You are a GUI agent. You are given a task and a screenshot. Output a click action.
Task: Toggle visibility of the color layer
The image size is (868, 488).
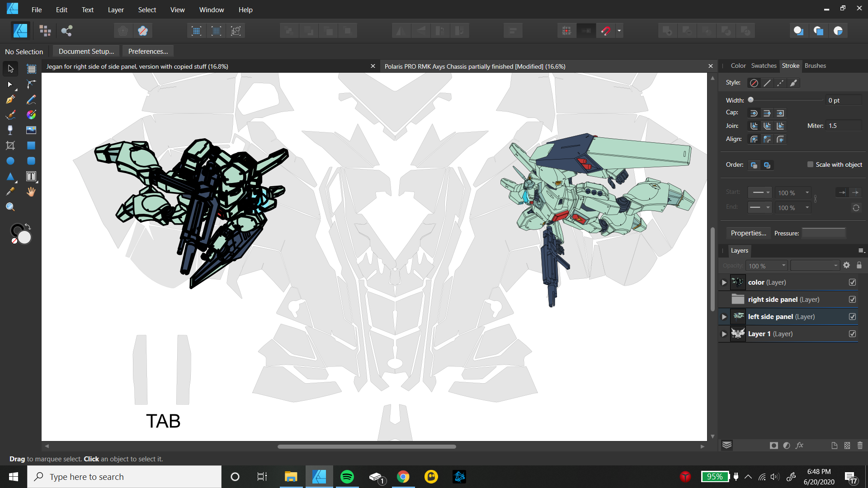coord(852,282)
